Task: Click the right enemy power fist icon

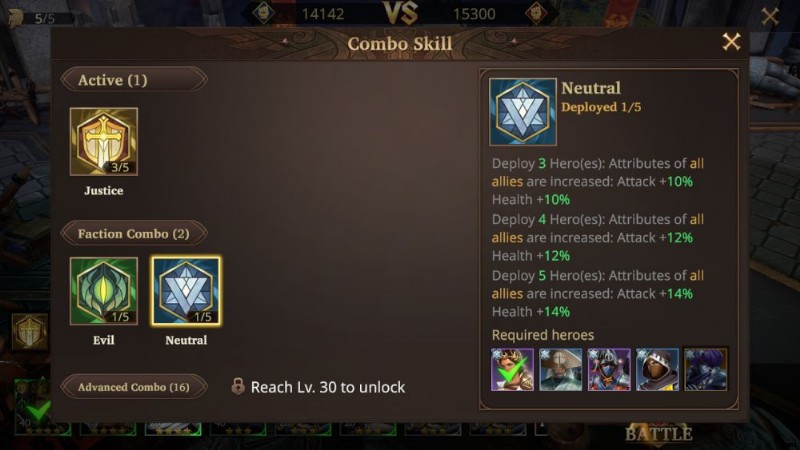Action: point(536,13)
